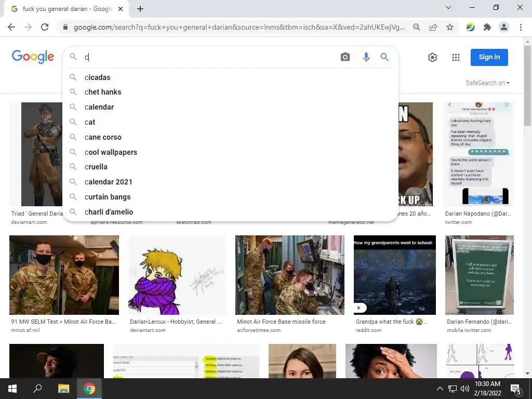
Task: Go back using browser back arrow
Action: click(x=11, y=27)
